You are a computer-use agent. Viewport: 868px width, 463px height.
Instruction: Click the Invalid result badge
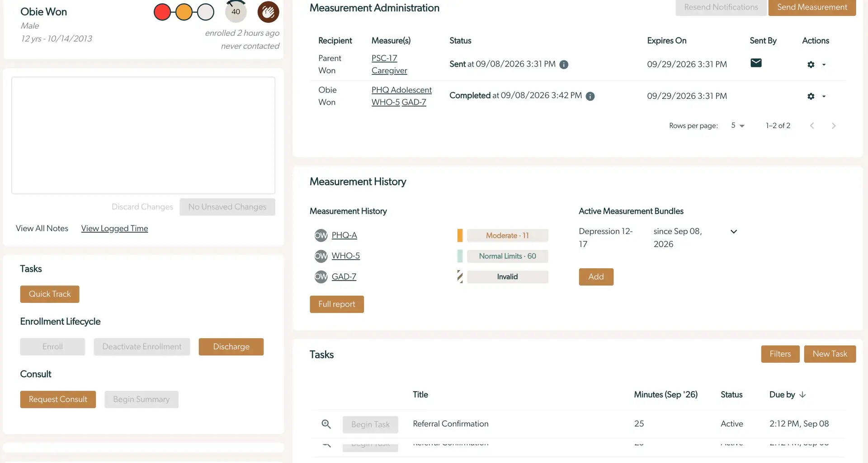pyautogui.click(x=507, y=277)
